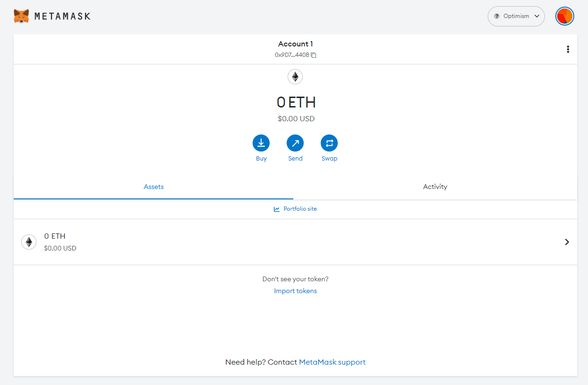588x385 pixels.
Task: Open the Portfolio site chart icon
Action: pos(277,209)
